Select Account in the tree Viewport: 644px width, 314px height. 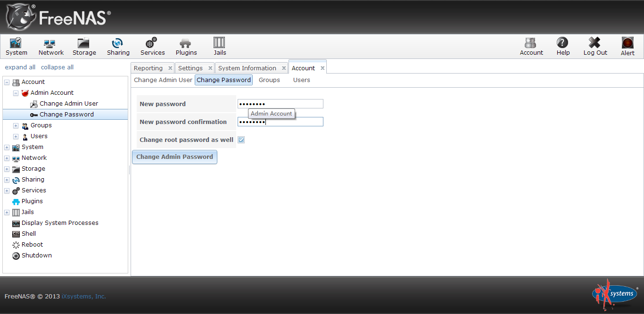point(33,82)
